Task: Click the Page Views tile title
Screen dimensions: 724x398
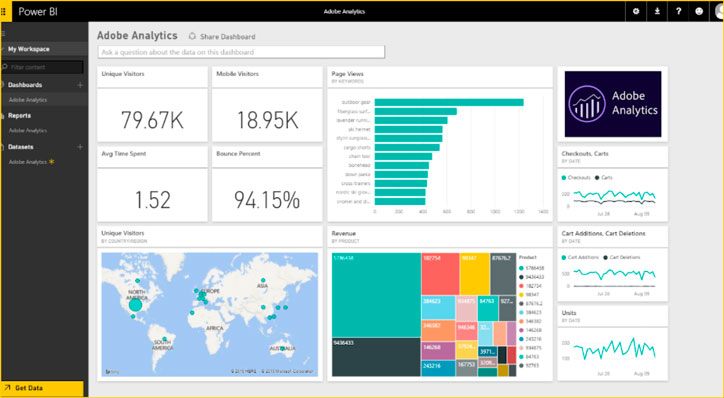Action: [x=348, y=74]
